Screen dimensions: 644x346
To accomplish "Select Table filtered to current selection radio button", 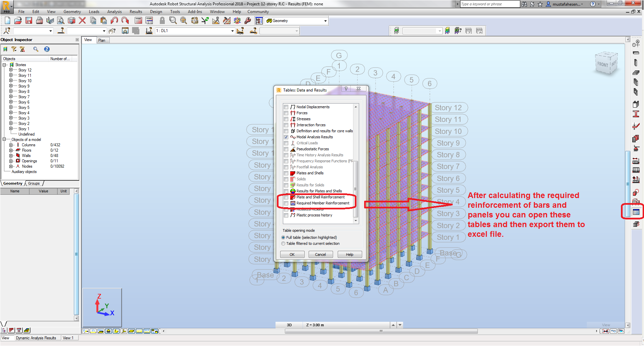I will pyautogui.click(x=283, y=243).
